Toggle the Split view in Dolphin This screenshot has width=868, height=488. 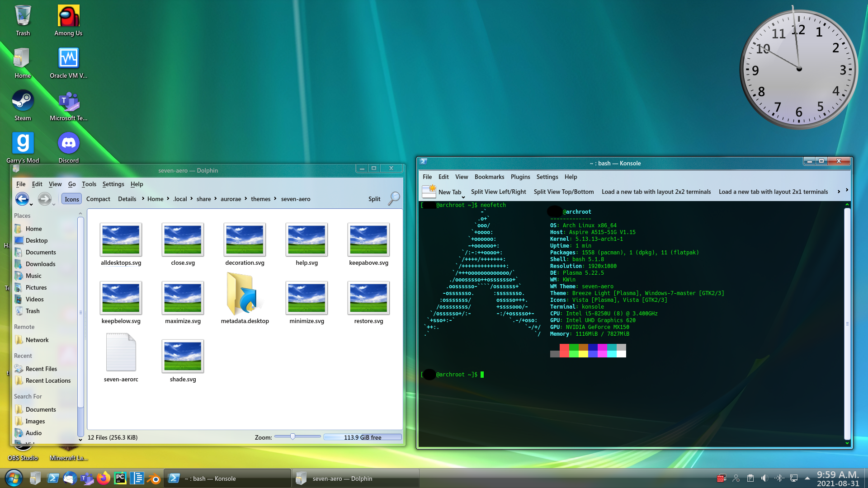click(x=374, y=199)
